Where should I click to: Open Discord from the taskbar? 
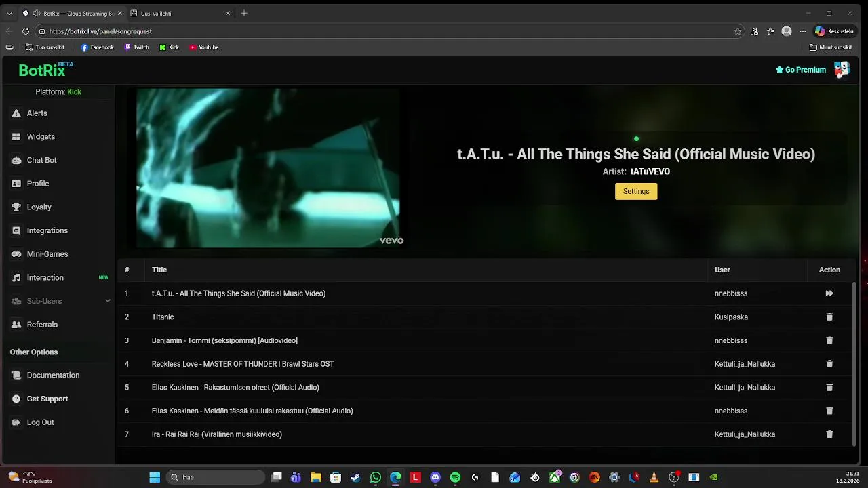pos(435,477)
